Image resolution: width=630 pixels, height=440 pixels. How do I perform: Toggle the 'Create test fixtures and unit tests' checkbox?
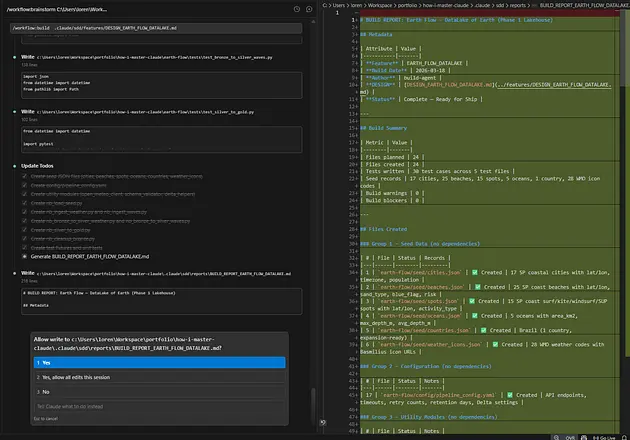25,248
